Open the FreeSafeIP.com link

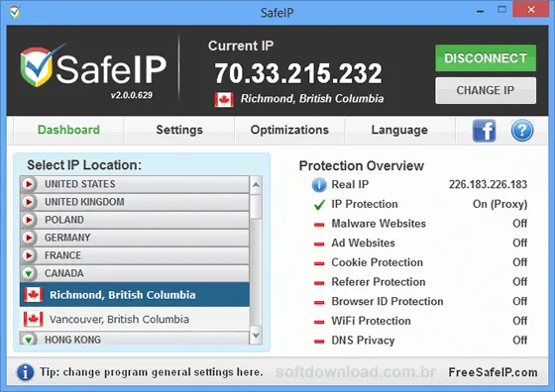tap(493, 372)
